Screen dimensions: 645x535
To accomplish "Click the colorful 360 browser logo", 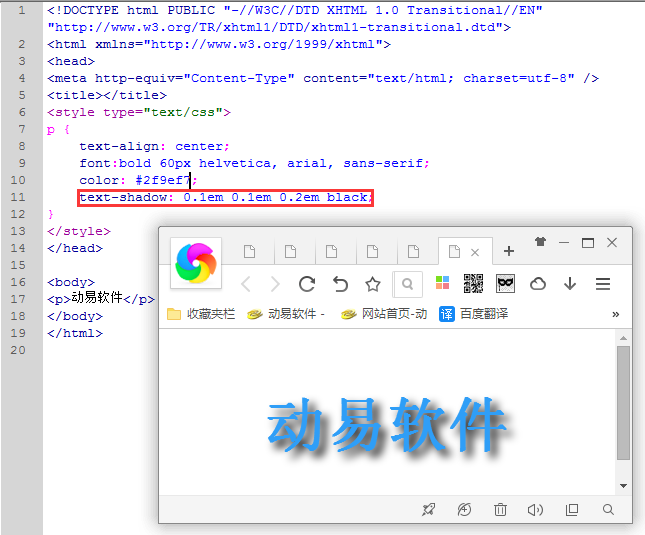I will point(196,262).
